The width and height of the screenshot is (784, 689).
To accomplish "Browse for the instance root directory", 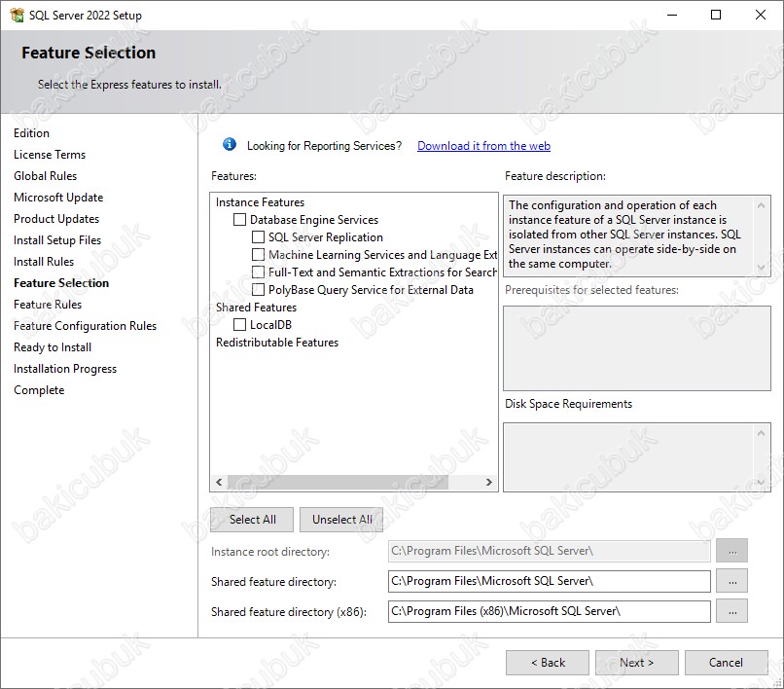I will [732, 551].
